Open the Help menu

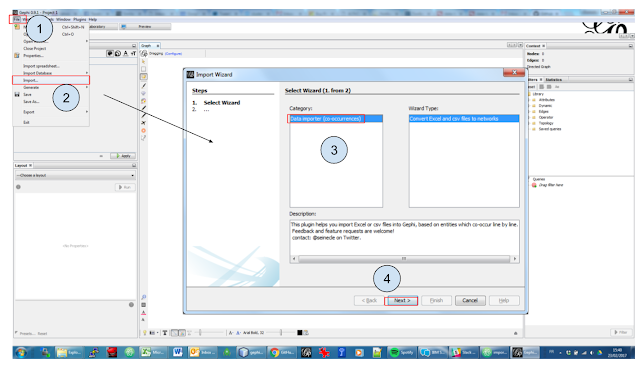pos(93,19)
